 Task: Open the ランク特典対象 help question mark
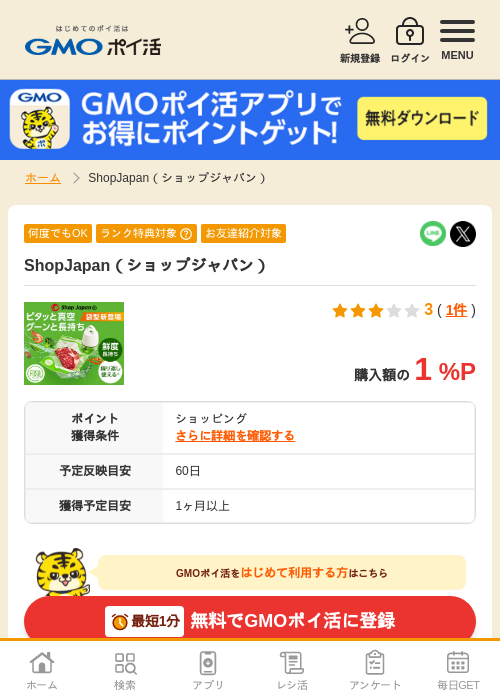[x=186, y=234]
